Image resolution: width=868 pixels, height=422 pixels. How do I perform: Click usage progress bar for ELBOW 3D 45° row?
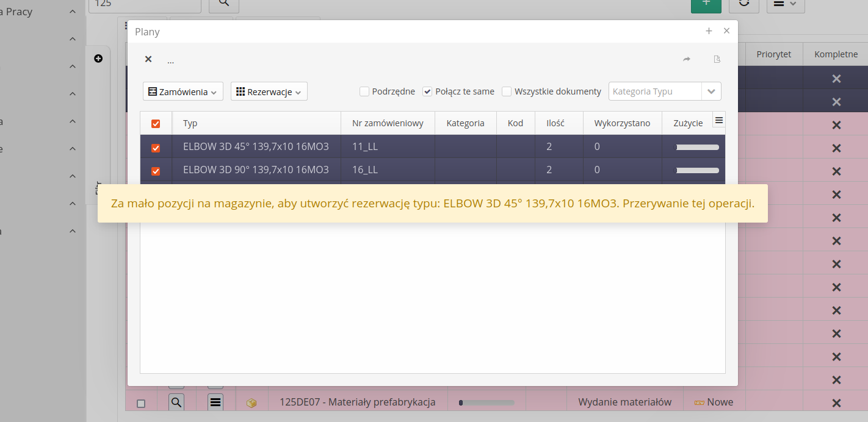pos(696,147)
